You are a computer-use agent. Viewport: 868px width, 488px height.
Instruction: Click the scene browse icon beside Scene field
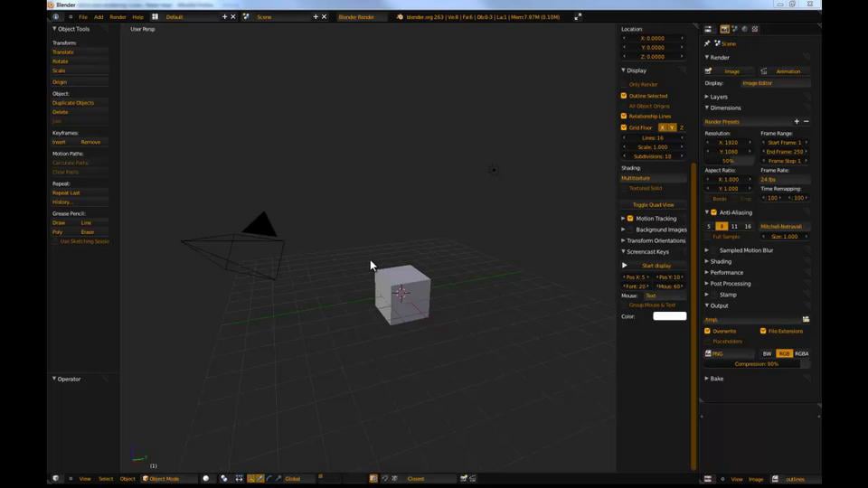tap(246, 17)
